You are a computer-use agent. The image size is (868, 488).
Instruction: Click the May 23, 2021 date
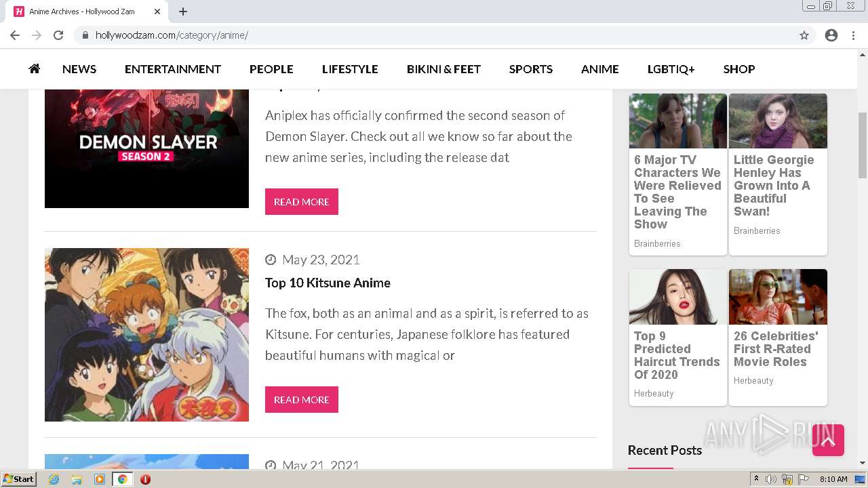[321, 260]
